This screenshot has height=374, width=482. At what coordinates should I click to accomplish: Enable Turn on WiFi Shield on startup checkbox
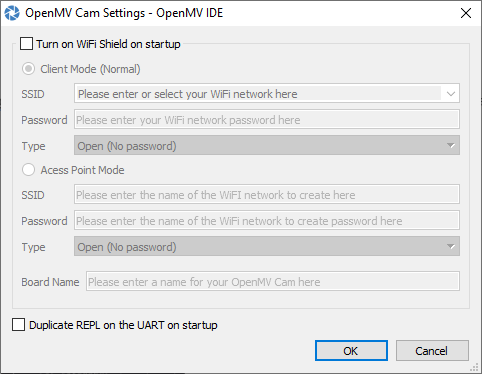click(26, 44)
